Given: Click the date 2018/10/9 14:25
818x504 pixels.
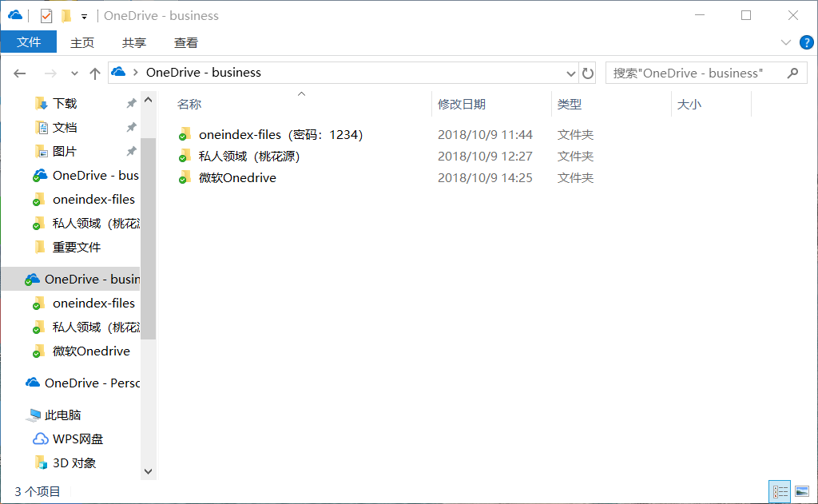Looking at the screenshot, I should (x=485, y=178).
